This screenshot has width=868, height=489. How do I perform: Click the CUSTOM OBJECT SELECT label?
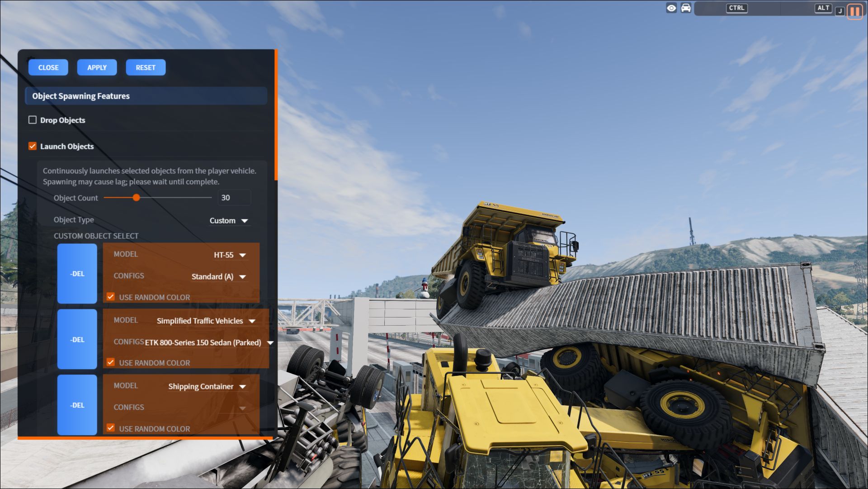[x=96, y=236]
